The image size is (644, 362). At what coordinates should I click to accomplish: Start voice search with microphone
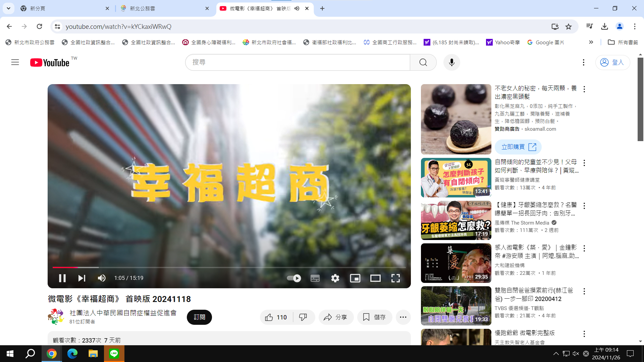coord(452,62)
